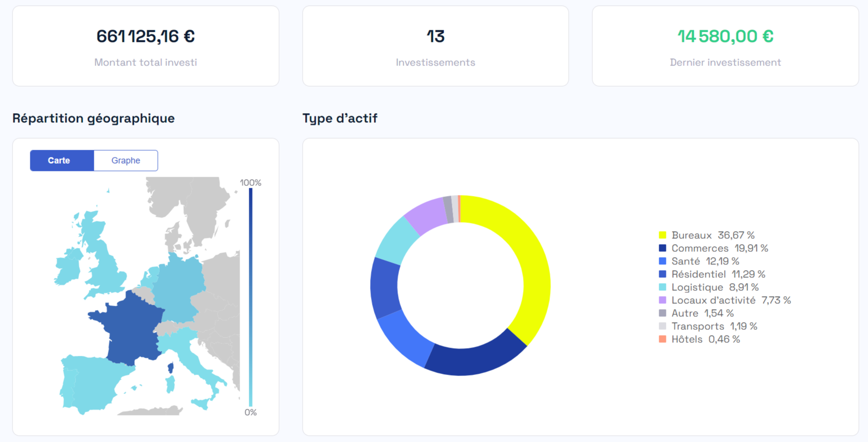Click the 'Locaux d'activité 7,73 %' legend label
Image resolution: width=868 pixels, height=442 pixels.
coord(731,300)
